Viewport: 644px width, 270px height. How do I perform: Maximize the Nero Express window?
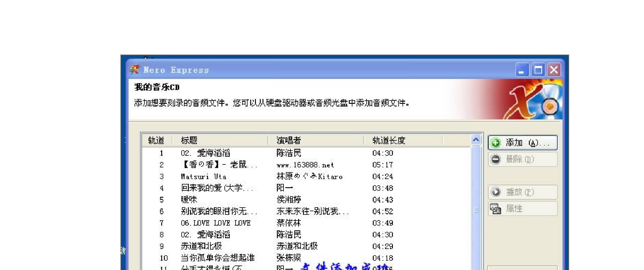click(538, 70)
